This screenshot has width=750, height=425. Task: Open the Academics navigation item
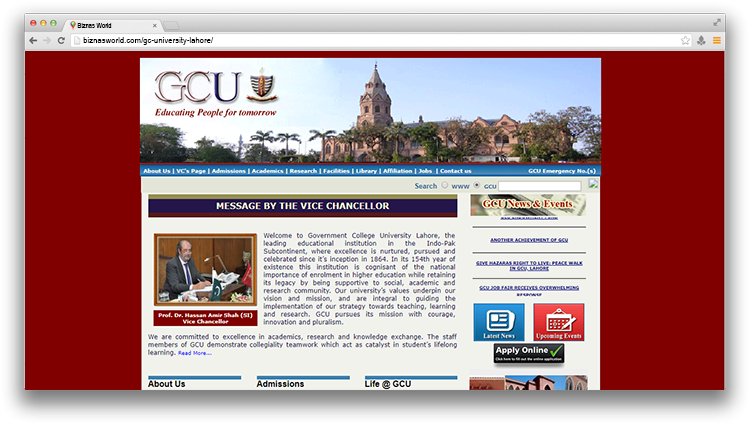click(x=267, y=171)
